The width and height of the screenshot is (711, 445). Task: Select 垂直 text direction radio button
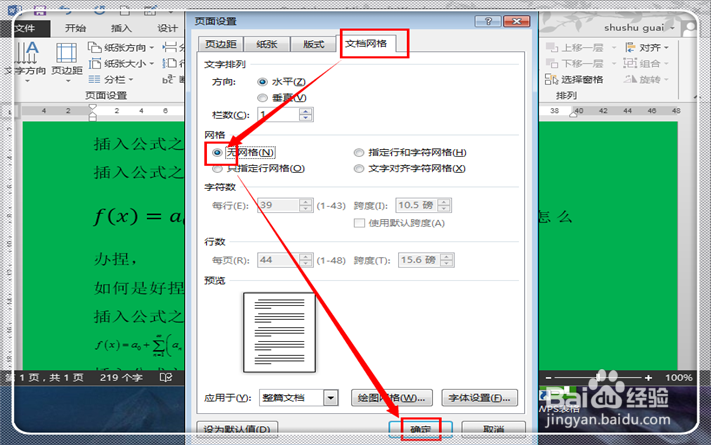click(262, 98)
